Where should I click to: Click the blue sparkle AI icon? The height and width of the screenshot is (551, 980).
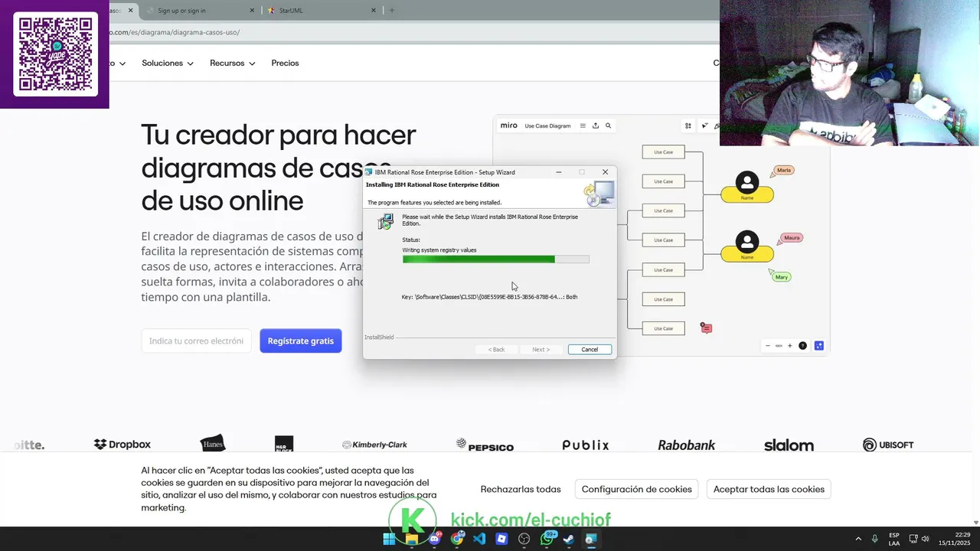[819, 346]
